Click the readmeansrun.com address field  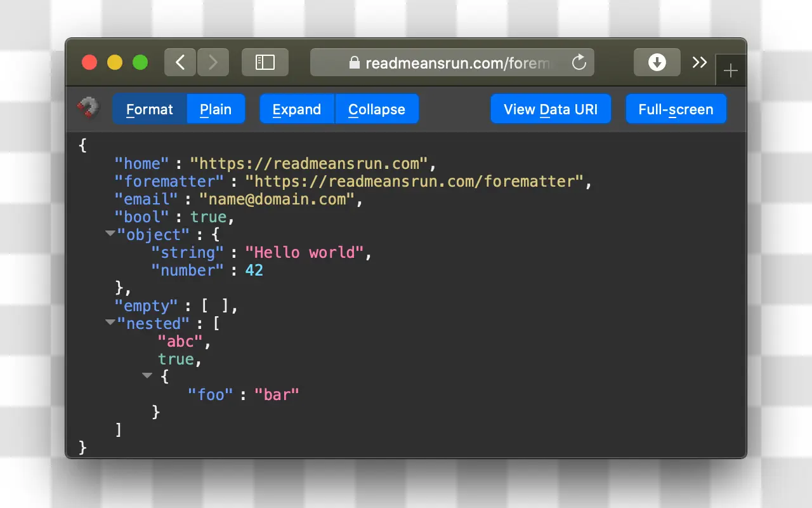click(452, 62)
